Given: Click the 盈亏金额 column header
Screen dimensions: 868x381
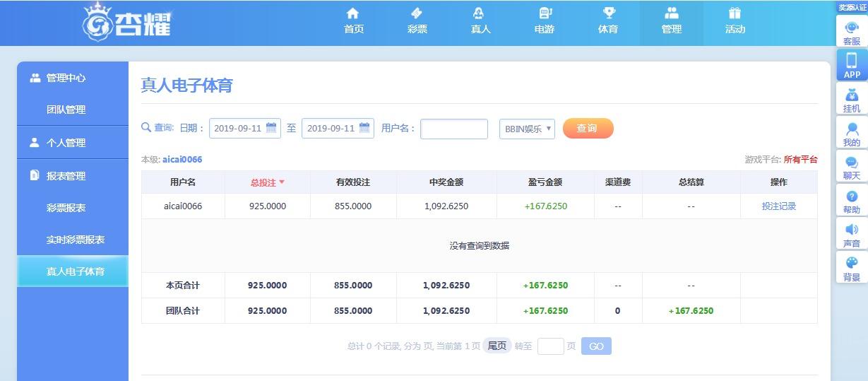Looking at the screenshot, I should click(545, 182).
